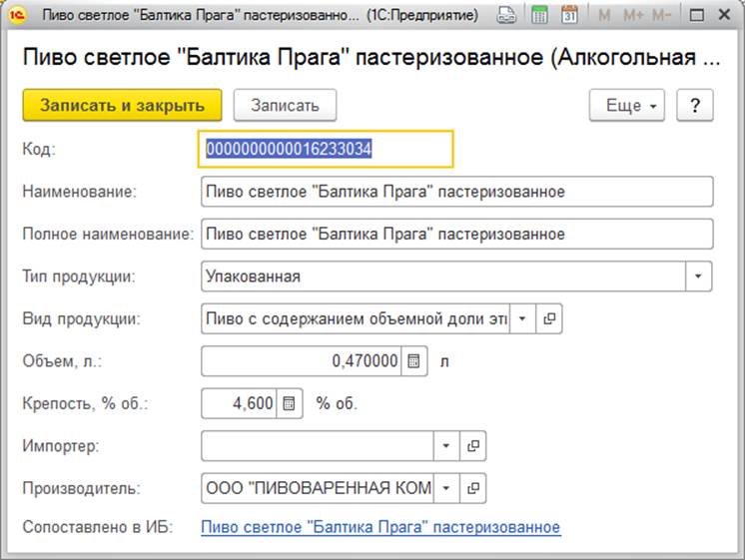Open the calculator from title bar

(539, 16)
